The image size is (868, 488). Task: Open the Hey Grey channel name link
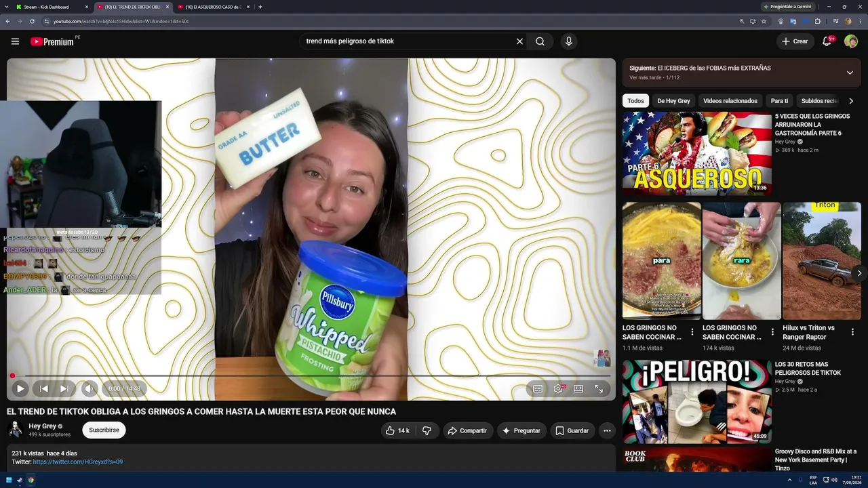42,426
